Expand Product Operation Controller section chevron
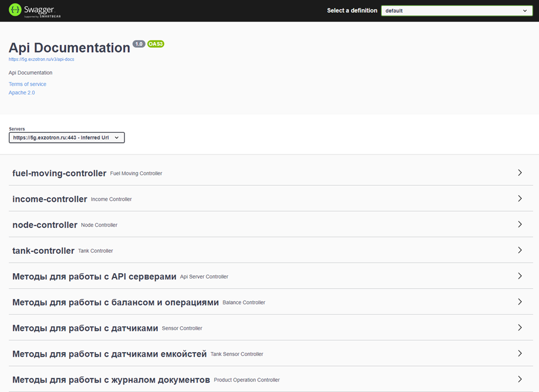Viewport: 539px width, 392px height. tap(520, 379)
